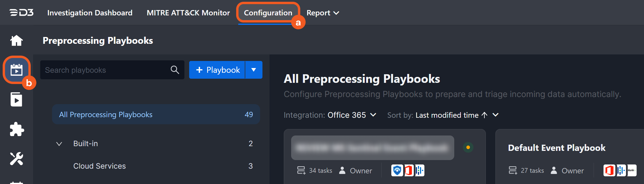
Task: Open the playbook file icon in sidebar
Action: coord(17,99)
